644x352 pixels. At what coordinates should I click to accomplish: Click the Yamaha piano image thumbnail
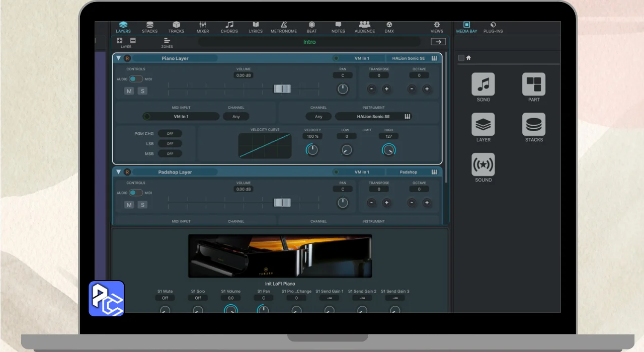tap(280, 256)
